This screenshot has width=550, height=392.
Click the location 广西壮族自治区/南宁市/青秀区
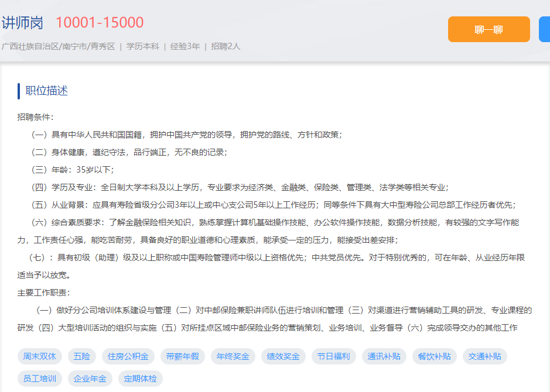[58, 47]
